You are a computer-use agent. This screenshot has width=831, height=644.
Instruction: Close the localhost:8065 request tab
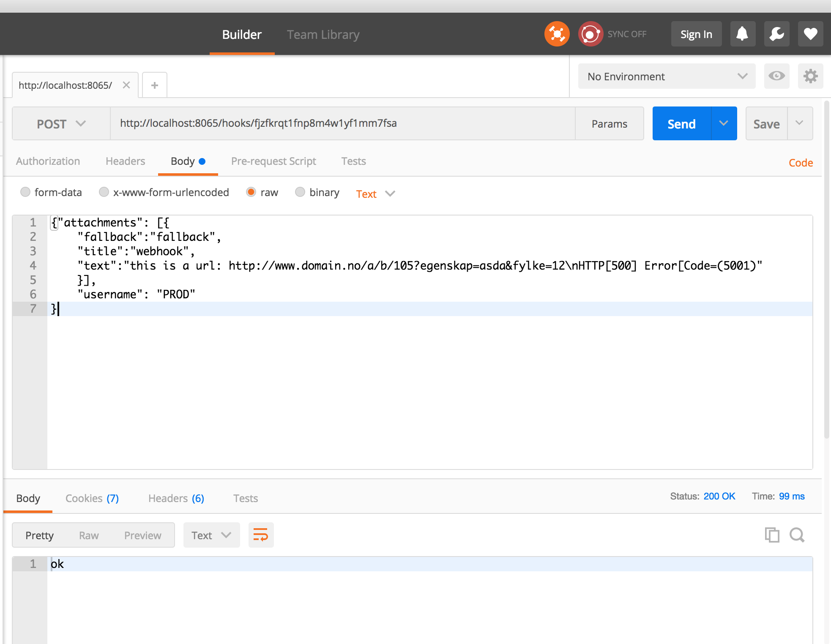(126, 85)
